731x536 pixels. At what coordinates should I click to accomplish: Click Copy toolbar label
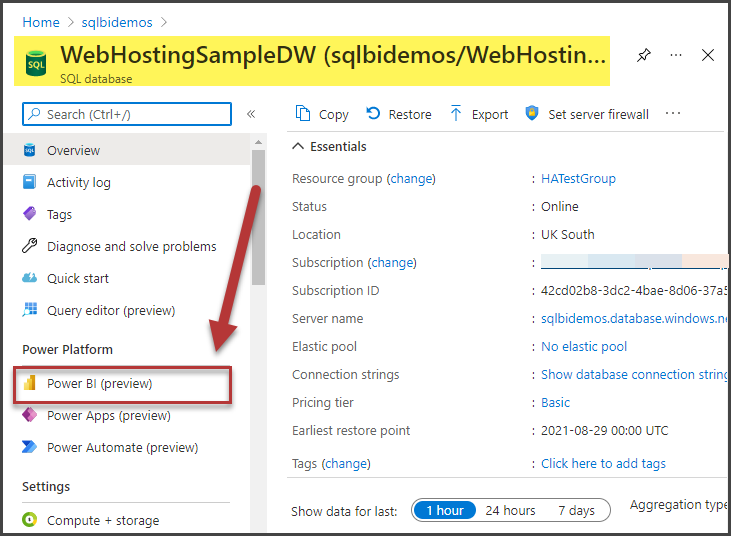(333, 114)
